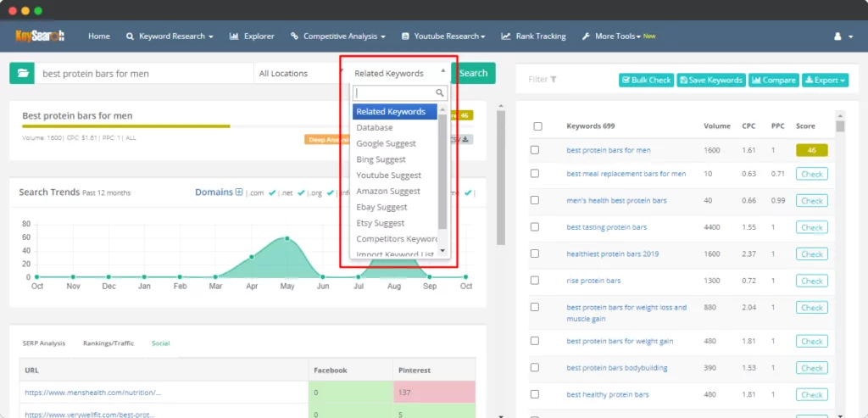Switch to Rankings/Traffic tab

[x=108, y=343]
